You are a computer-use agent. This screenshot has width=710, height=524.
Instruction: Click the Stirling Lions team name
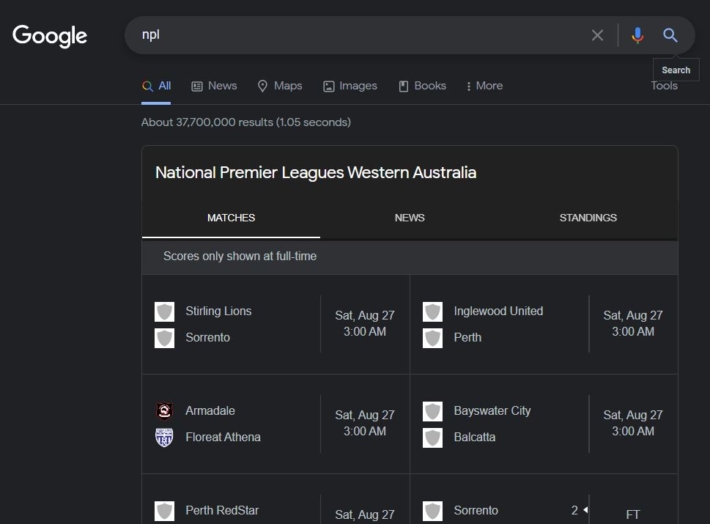[x=218, y=311]
